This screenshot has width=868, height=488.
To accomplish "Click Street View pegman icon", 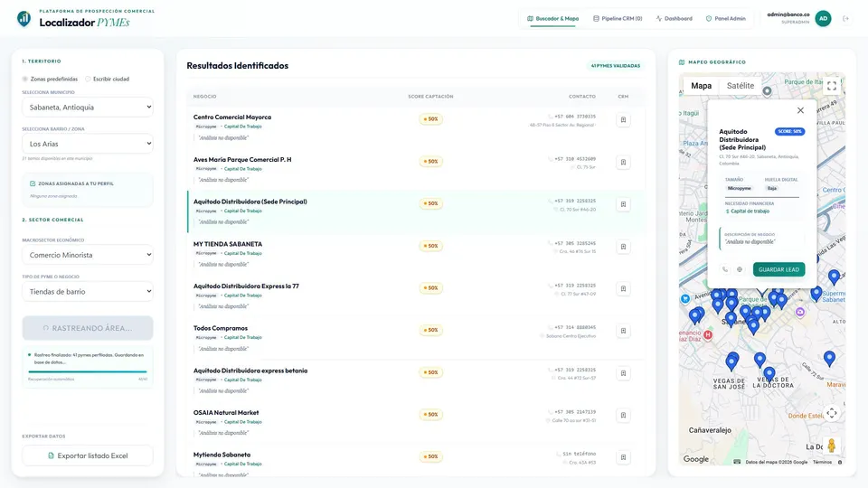I will pos(832,445).
